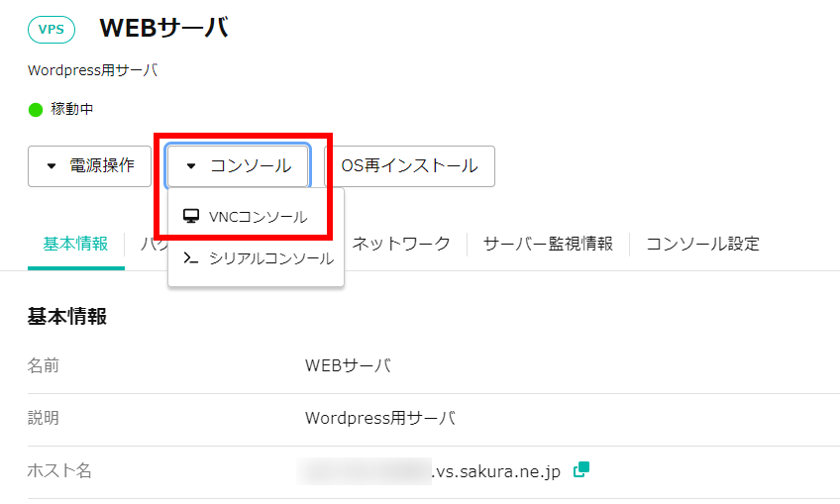Click the 説明 value Wordpress用サーバ
The width and height of the screenshot is (840, 504).
tap(380, 418)
